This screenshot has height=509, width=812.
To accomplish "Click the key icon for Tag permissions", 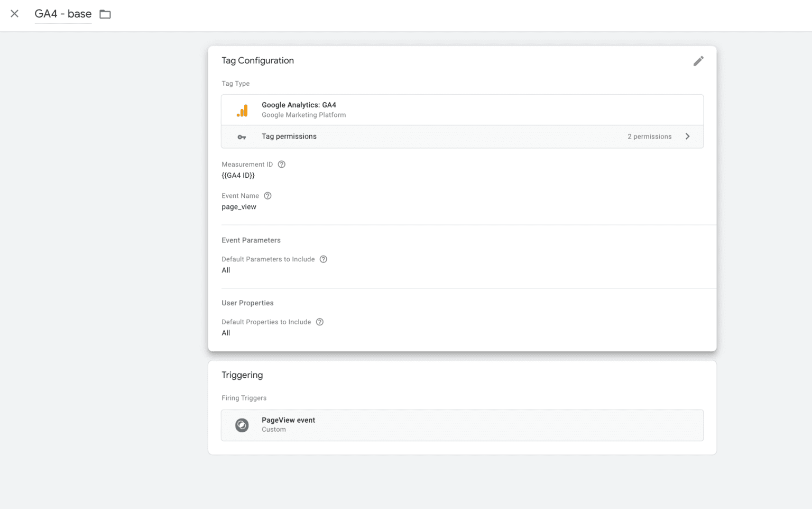I will [x=242, y=137].
